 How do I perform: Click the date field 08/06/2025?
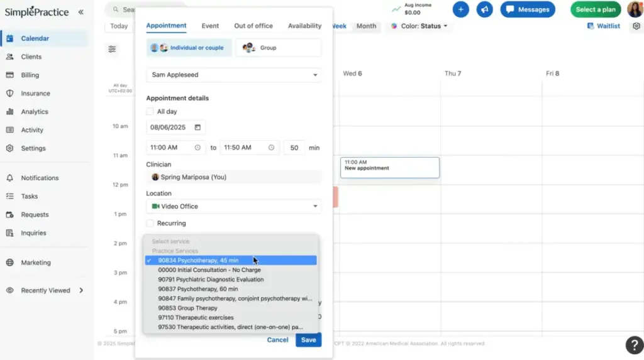[176, 128]
